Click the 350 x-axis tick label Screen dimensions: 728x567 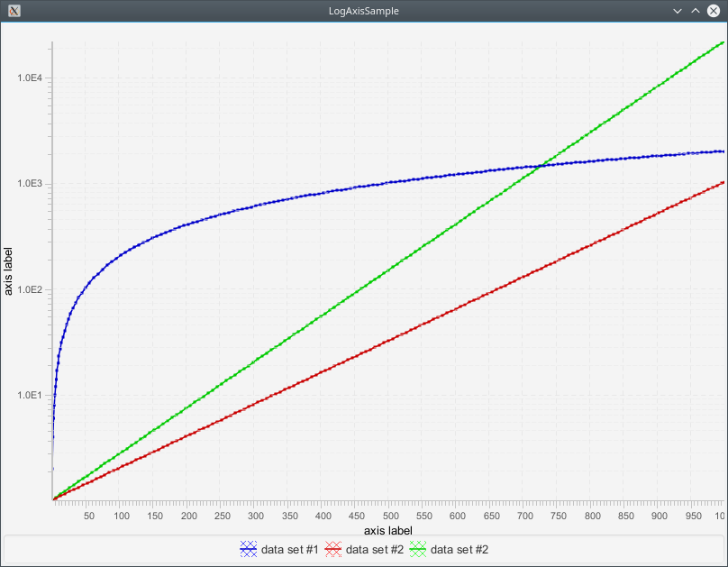pyautogui.click(x=290, y=516)
